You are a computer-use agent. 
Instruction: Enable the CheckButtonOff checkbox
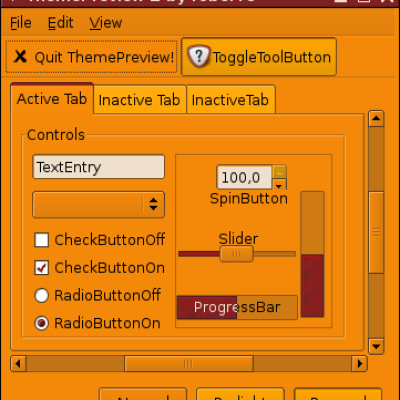(x=42, y=240)
